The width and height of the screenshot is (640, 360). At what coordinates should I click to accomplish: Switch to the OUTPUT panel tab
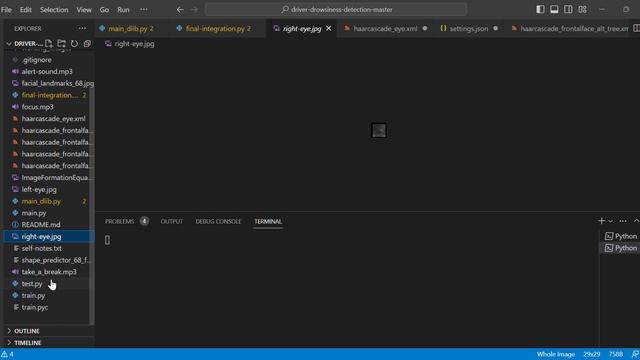pyautogui.click(x=171, y=222)
